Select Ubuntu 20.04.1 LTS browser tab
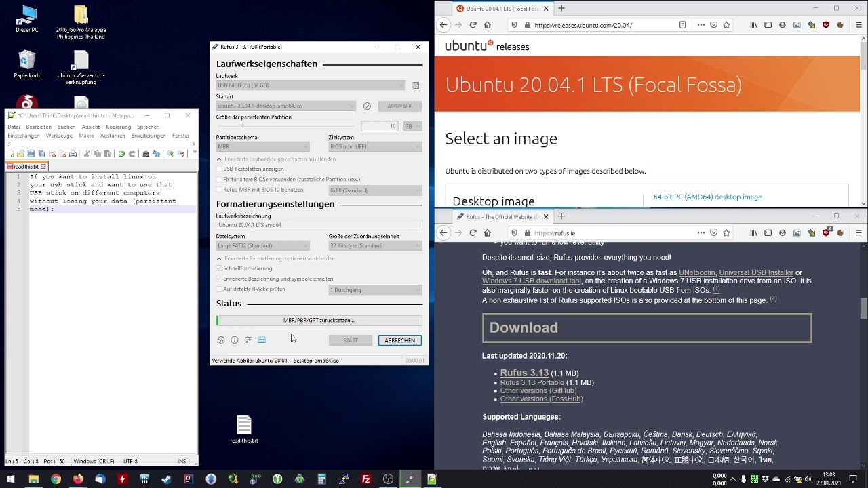This screenshot has width=868, height=488. coord(502,9)
